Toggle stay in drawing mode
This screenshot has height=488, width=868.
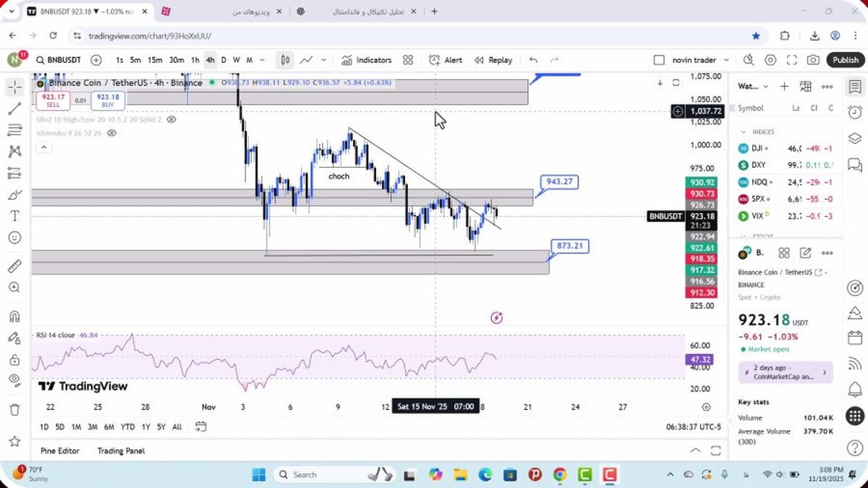point(14,337)
